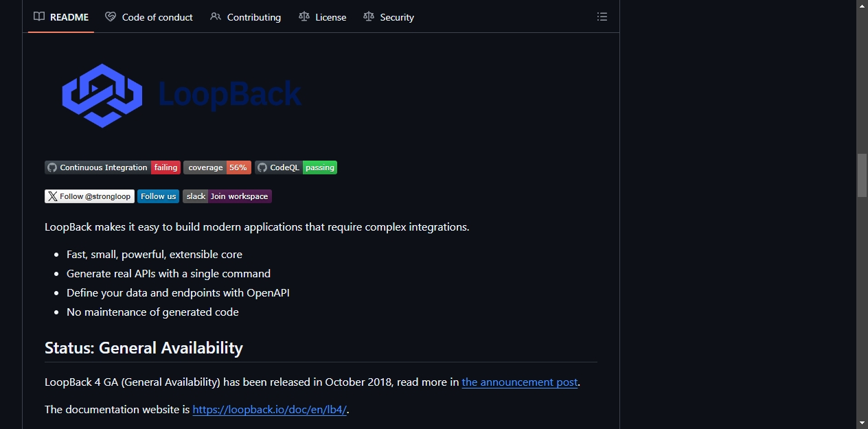
Task: Click the Follow us badge
Action: point(158,196)
